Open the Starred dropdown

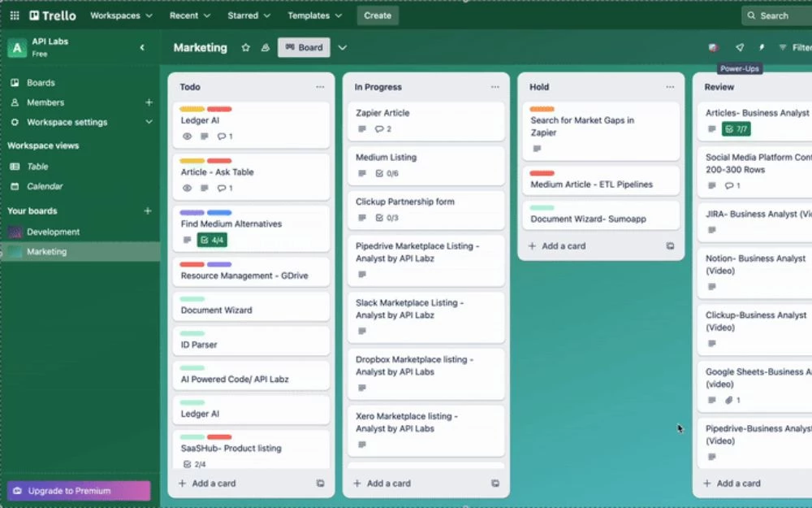[248, 15]
